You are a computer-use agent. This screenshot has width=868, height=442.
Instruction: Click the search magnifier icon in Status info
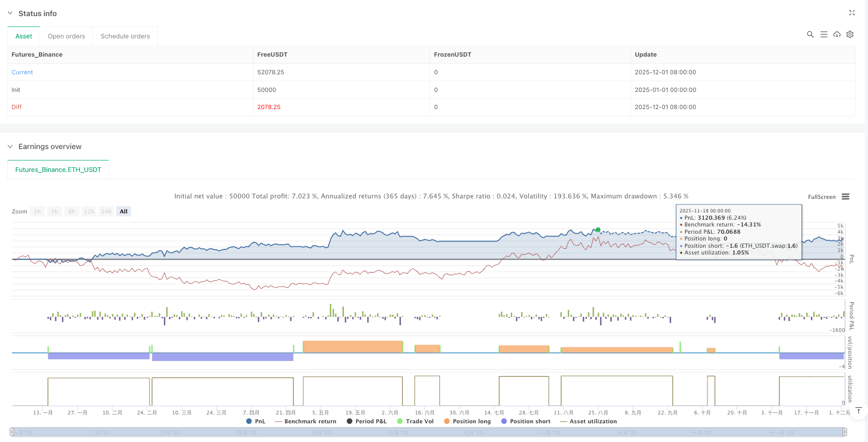click(x=810, y=34)
